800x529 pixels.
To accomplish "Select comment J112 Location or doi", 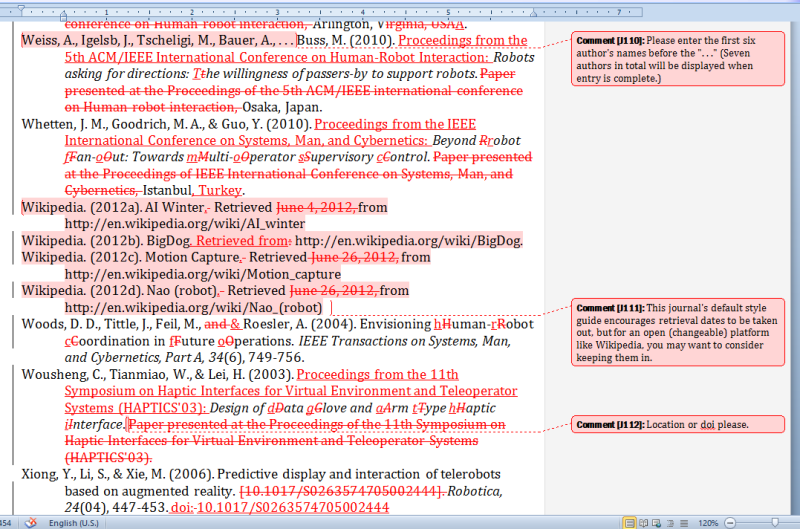I will point(677,425).
